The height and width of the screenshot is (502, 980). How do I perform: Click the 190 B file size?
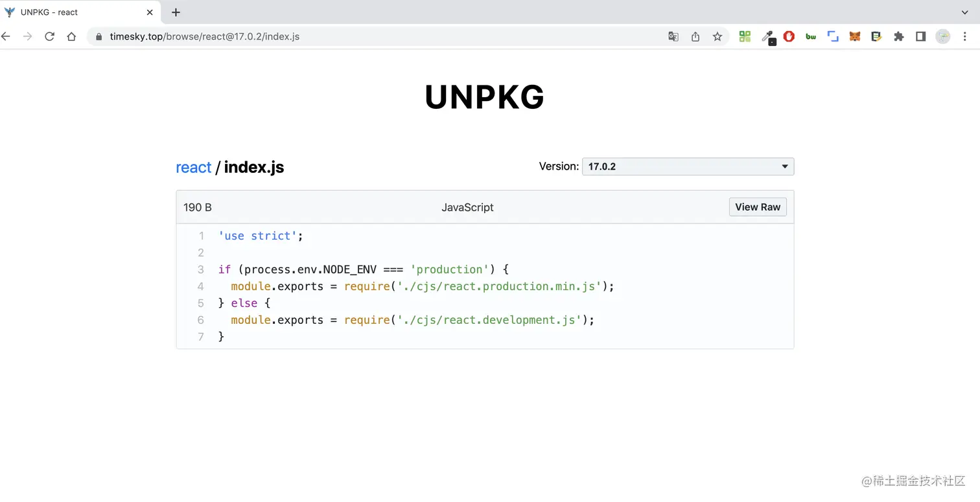click(x=198, y=207)
